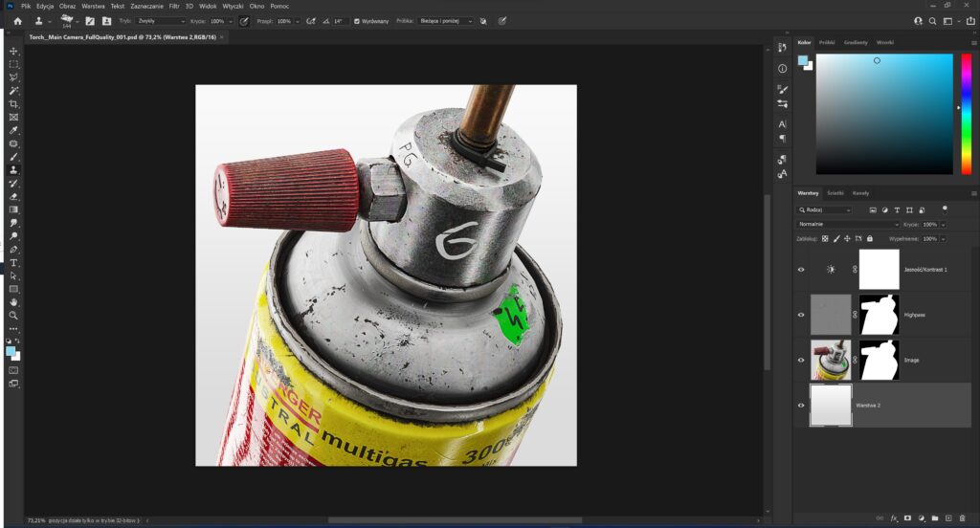Select the Magic Wand tool
This screenshot has width=980, height=528.
13,91
